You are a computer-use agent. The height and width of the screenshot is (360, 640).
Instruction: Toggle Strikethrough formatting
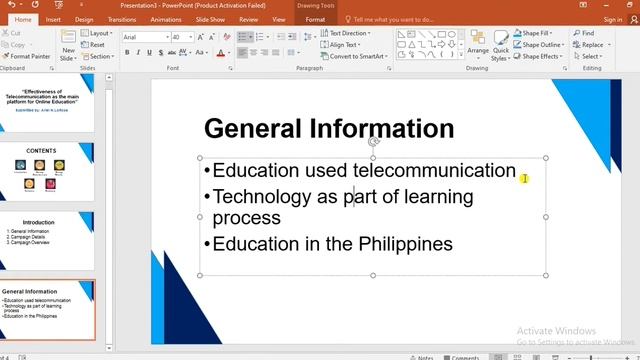coord(172,53)
